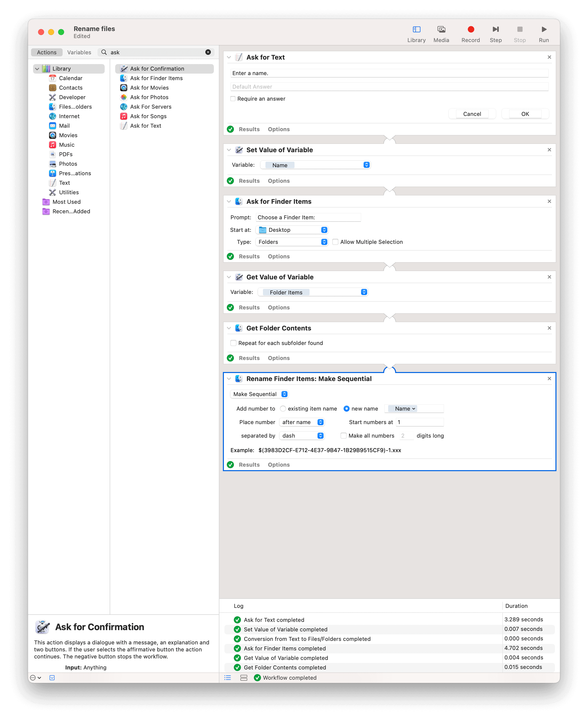Toggle the description pane icon bottom left

coord(52,678)
